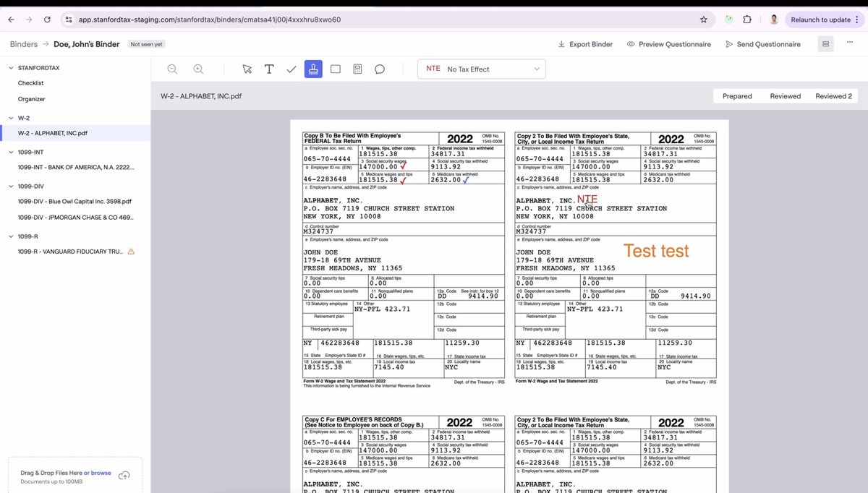Screen dimensions: 868x493
Task: Click Export Binder
Action: [585, 44]
